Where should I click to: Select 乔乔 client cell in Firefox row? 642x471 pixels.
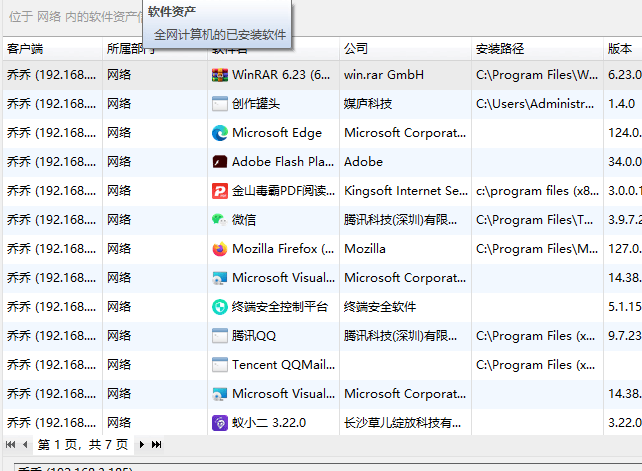click(52, 249)
